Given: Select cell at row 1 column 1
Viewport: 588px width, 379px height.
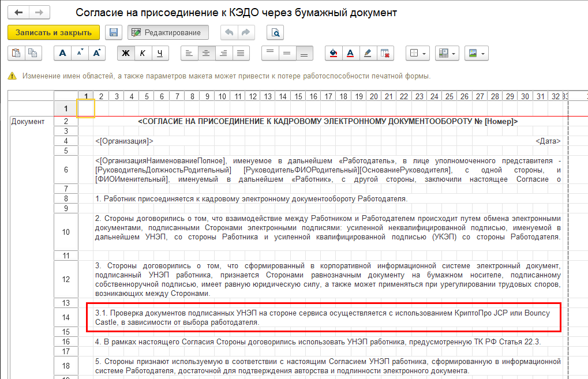Looking at the screenshot, I should (x=86, y=108).
